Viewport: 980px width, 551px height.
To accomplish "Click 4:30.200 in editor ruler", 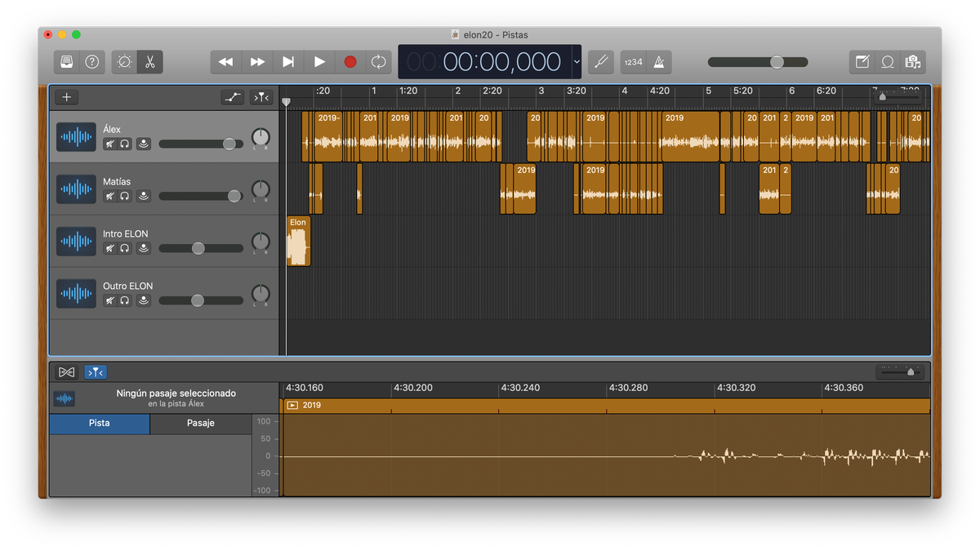I will 414,388.
